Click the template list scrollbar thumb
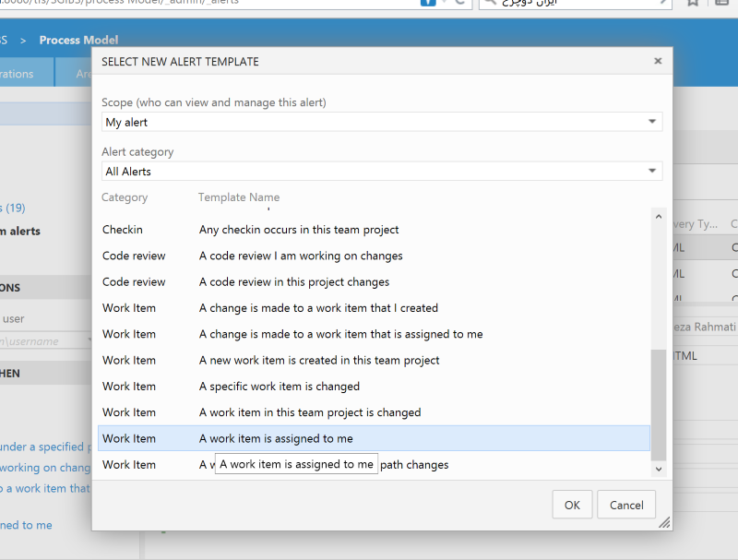 coord(658,404)
